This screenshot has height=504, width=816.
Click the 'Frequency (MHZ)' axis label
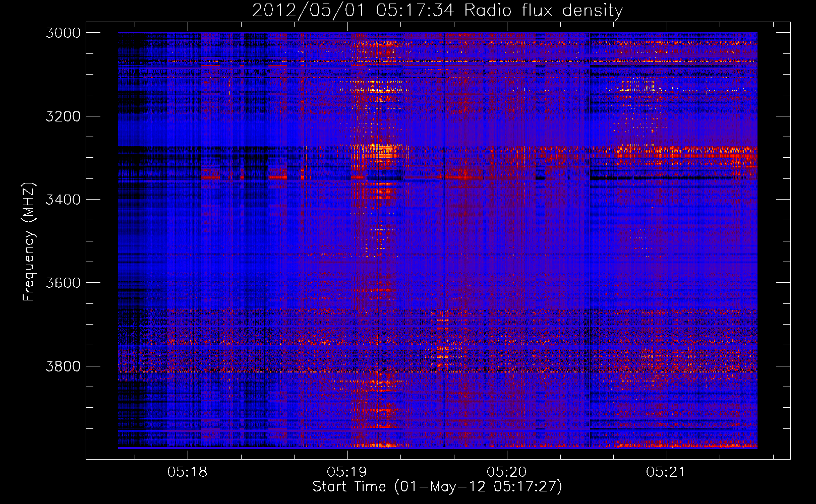tap(29, 242)
